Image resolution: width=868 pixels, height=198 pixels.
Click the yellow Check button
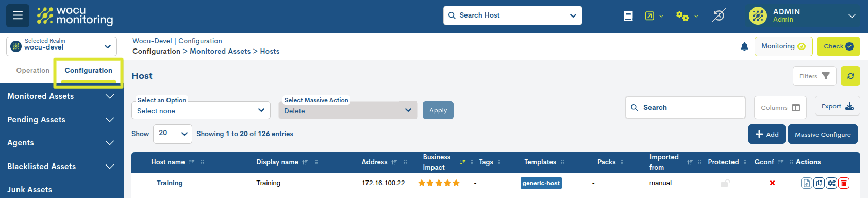[839, 46]
